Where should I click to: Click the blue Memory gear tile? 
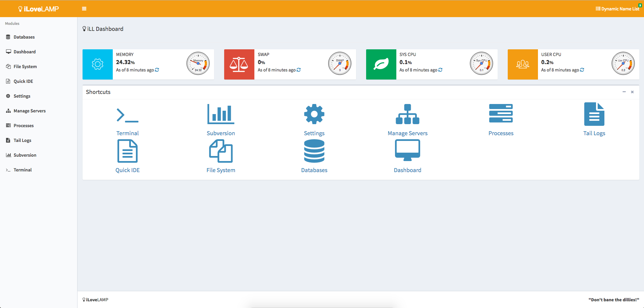point(98,64)
